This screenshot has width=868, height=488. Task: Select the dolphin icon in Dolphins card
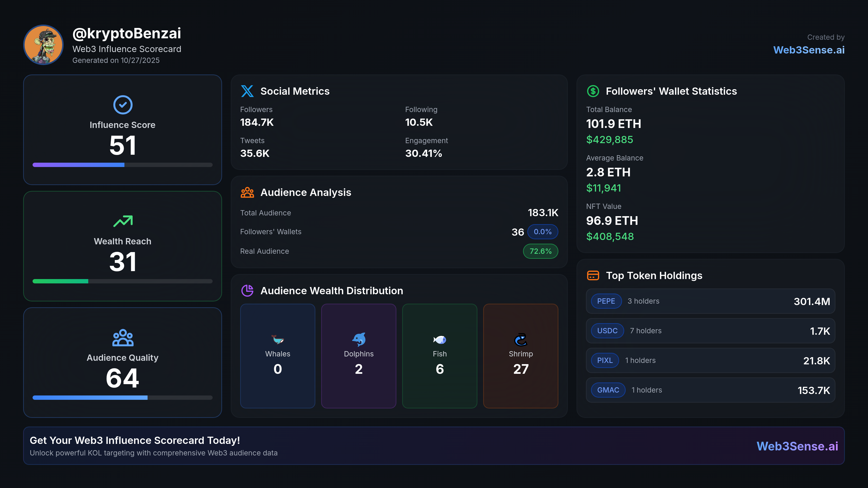click(x=359, y=340)
